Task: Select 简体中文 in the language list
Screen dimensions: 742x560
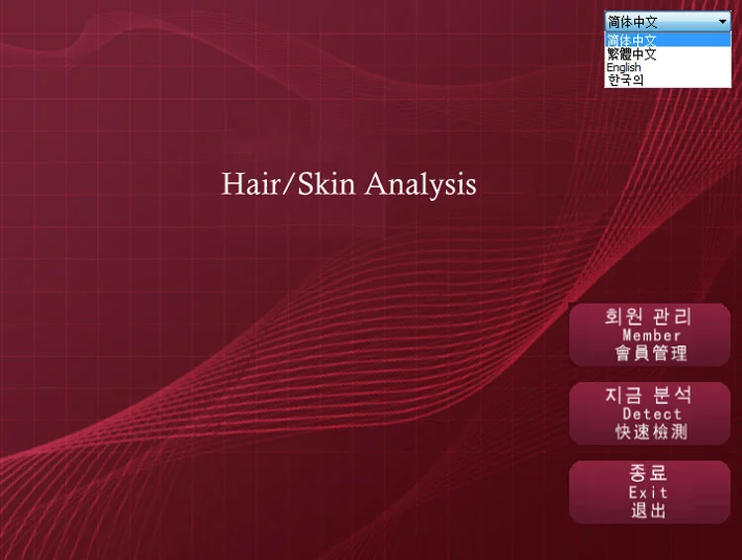Action: click(668, 40)
